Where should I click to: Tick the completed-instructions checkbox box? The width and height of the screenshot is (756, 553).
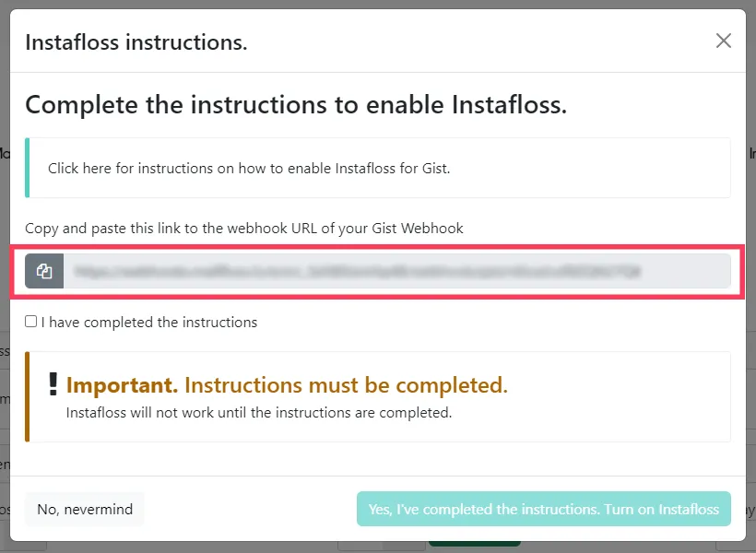click(x=30, y=321)
